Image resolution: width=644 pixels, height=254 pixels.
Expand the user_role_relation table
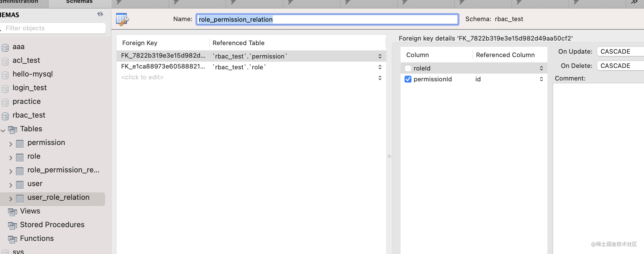tap(11, 199)
